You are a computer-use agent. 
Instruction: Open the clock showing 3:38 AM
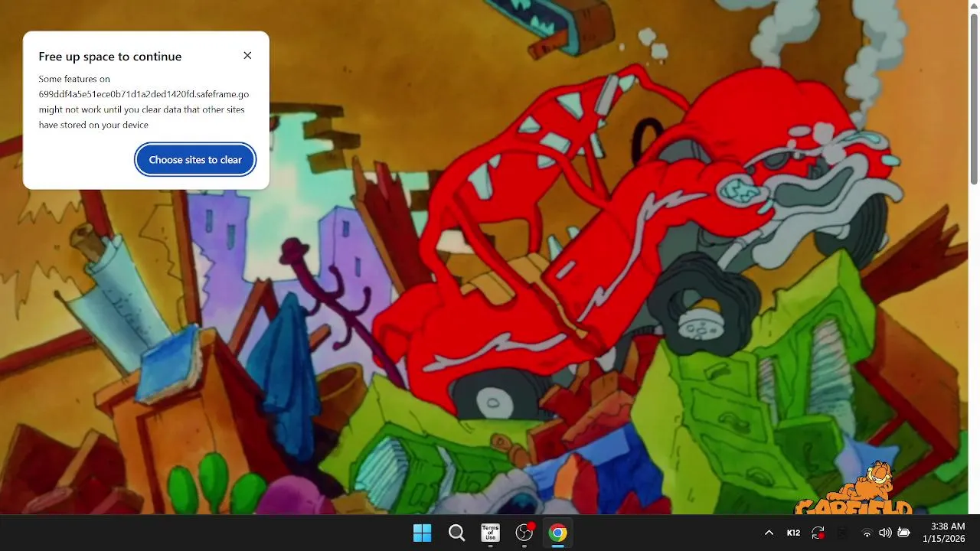point(948,527)
